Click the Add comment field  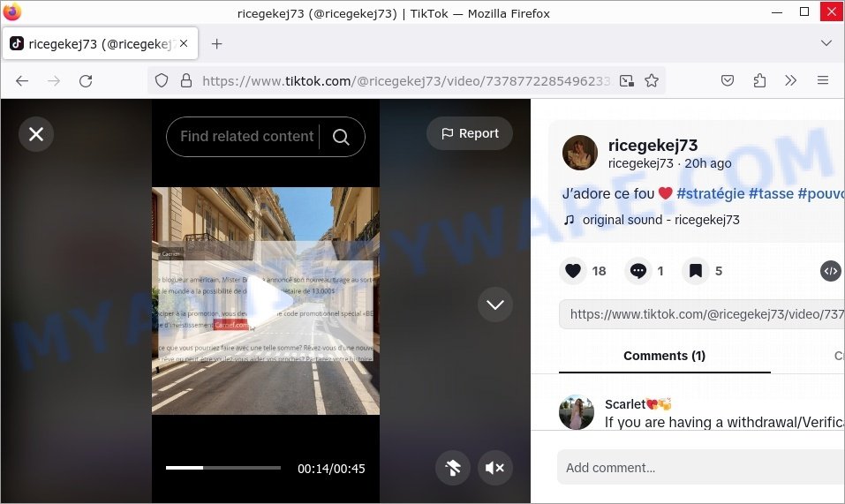[700, 468]
